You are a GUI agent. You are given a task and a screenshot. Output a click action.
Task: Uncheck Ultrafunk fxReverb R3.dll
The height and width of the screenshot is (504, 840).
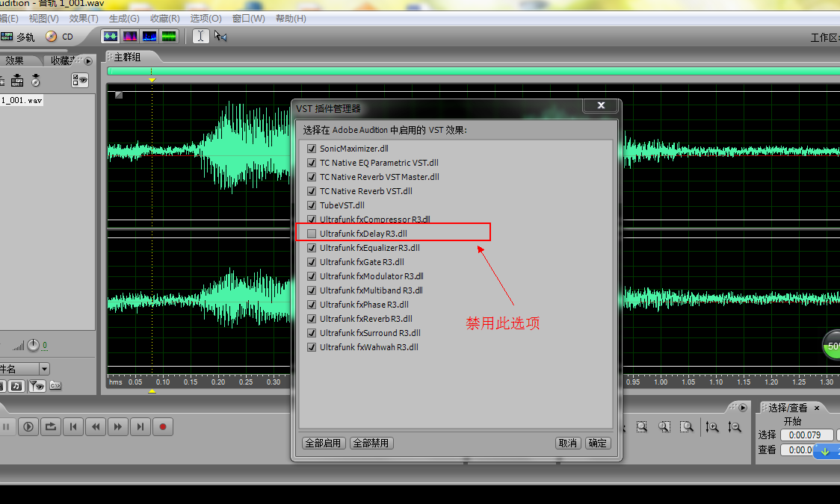[x=311, y=318]
